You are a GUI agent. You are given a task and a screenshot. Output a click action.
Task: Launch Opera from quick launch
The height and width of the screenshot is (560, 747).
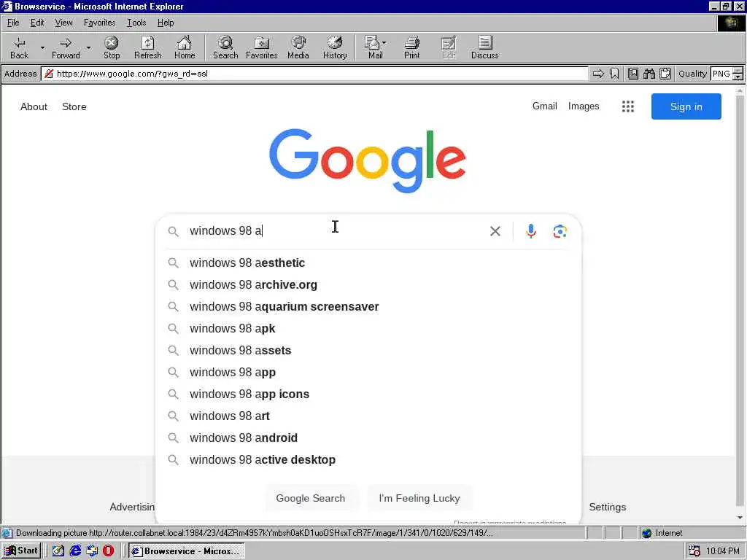tap(109, 551)
